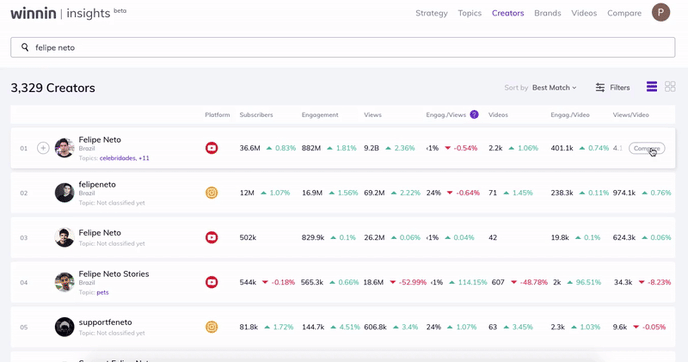688x362 pixels.
Task: Click 81.8k subscribers value
Action: pyautogui.click(x=249, y=327)
